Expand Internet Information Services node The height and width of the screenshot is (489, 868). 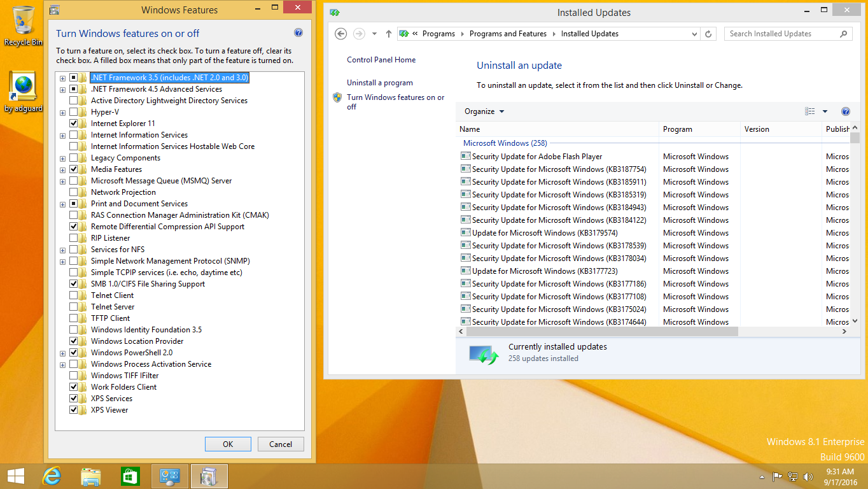point(63,136)
